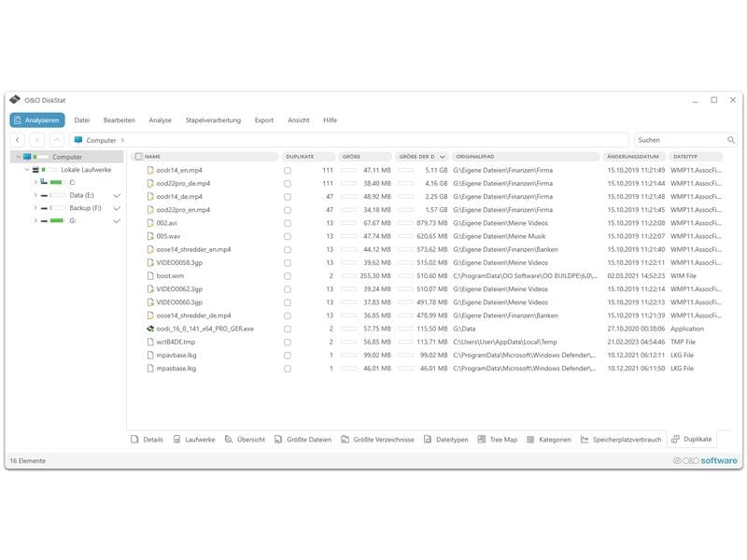Navigate forward with the right arrow button
Screen dimensions: 747x560
pos(37,140)
